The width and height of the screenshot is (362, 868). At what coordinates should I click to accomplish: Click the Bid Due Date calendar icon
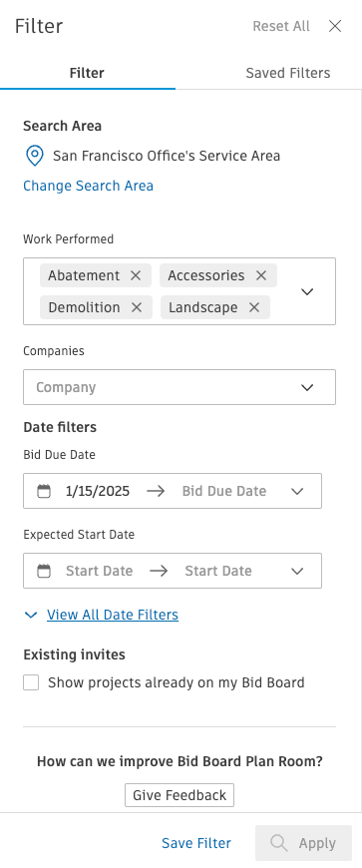click(44, 491)
